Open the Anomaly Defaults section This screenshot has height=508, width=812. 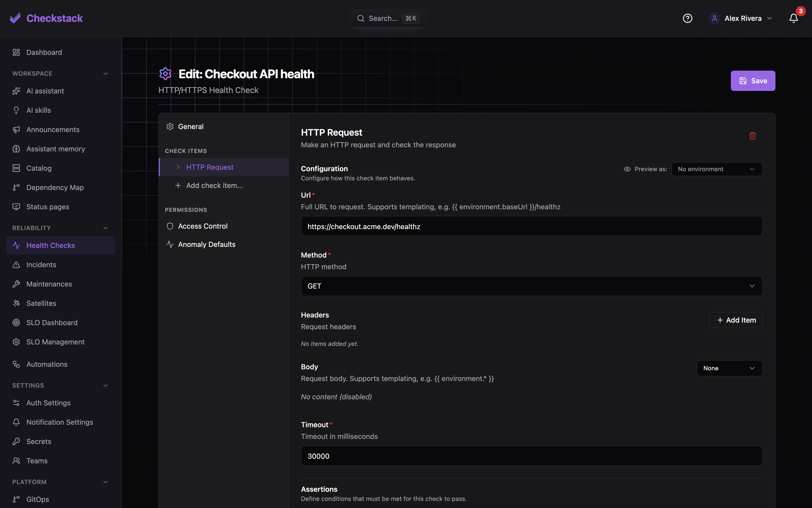pos(224,245)
